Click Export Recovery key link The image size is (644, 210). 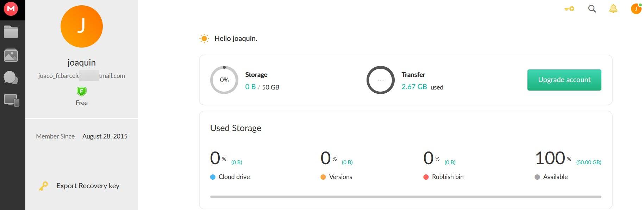88,186
